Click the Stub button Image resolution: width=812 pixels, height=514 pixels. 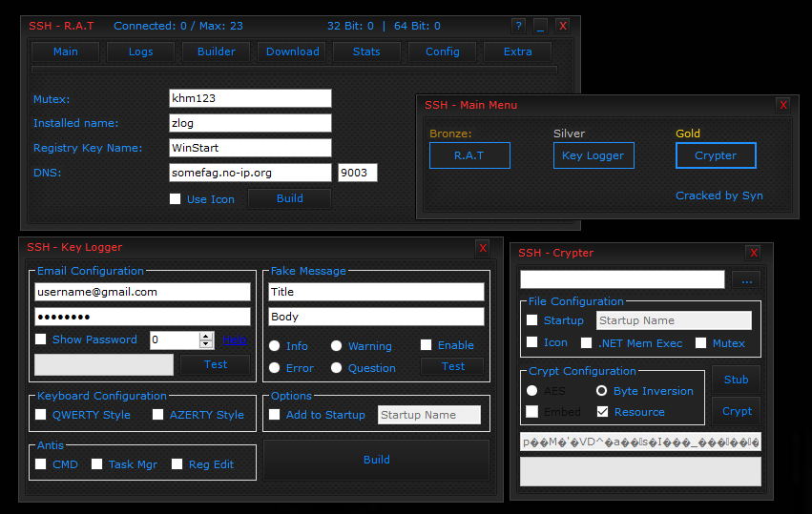[736, 380]
